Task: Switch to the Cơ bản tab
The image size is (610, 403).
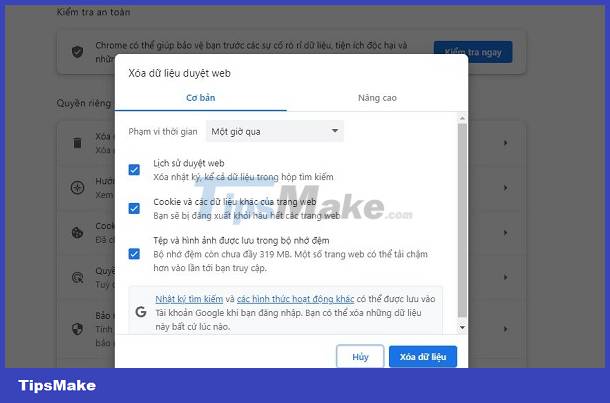Action: click(x=200, y=98)
